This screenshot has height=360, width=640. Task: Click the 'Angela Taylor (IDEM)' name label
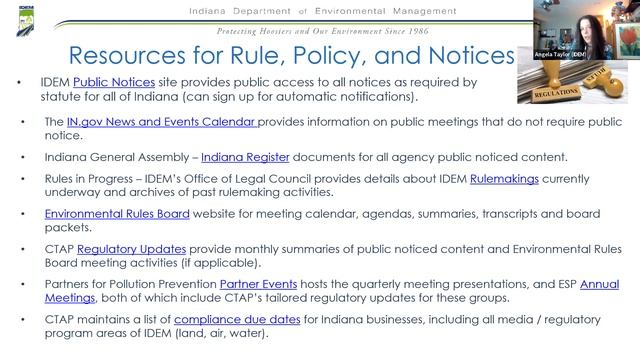point(560,55)
